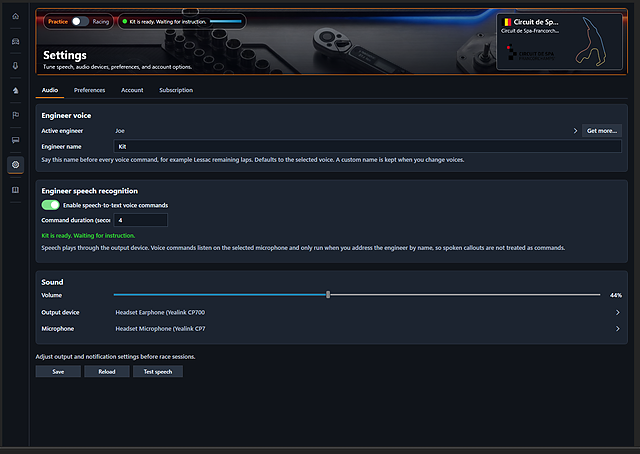Select the Settings gear icon in the sidebar
640x454 pixels.
(x=16, y=165)
